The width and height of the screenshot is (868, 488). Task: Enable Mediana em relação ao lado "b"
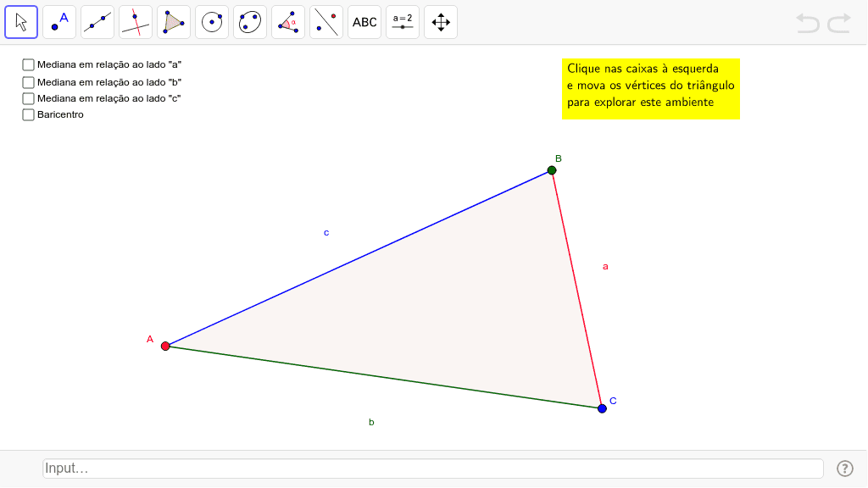[x=28, y=82]
